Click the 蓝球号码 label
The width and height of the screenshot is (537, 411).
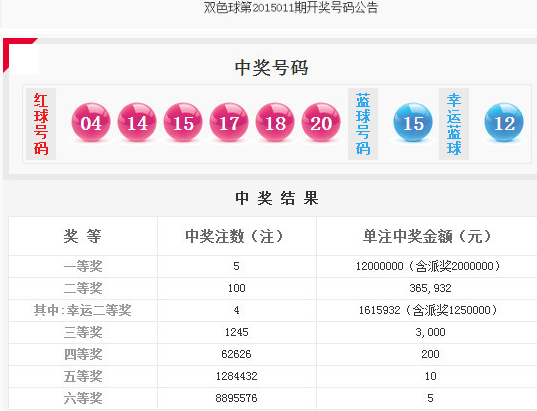tap(363, 124)
